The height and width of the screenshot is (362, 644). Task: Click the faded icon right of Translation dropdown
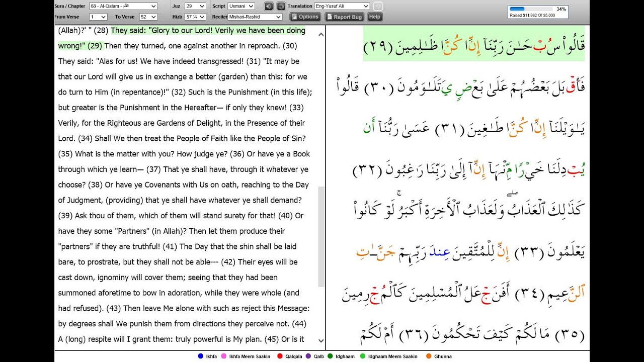378,6
